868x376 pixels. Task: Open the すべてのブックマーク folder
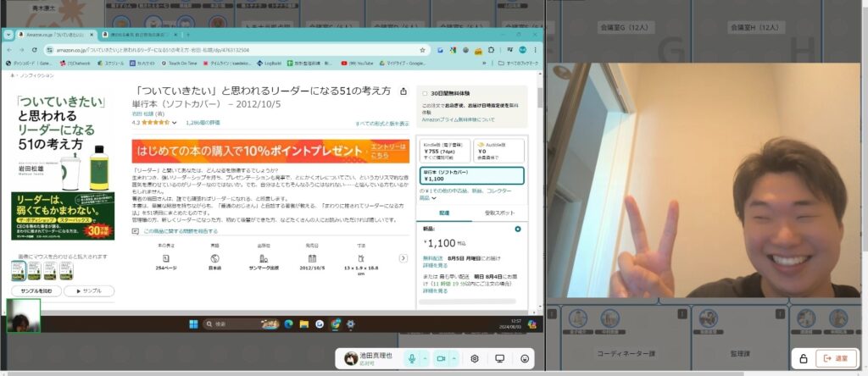(517, 64)
